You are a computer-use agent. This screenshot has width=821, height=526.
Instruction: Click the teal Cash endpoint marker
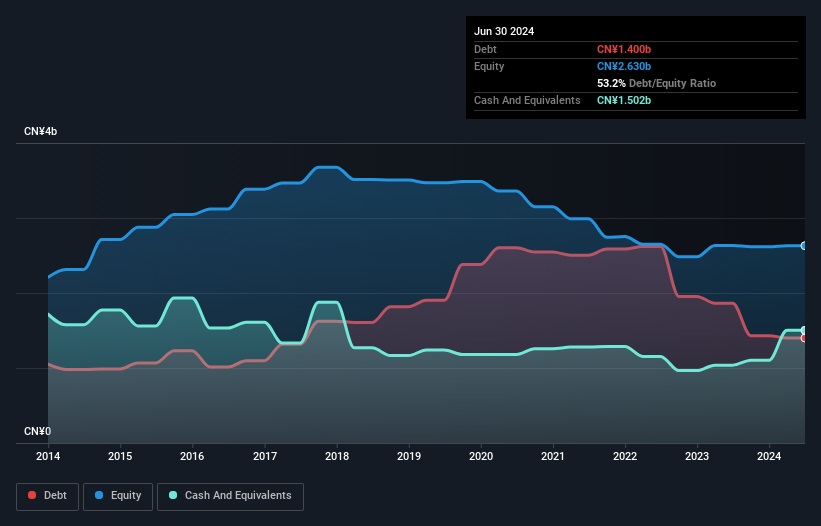[x=804, y=330]
